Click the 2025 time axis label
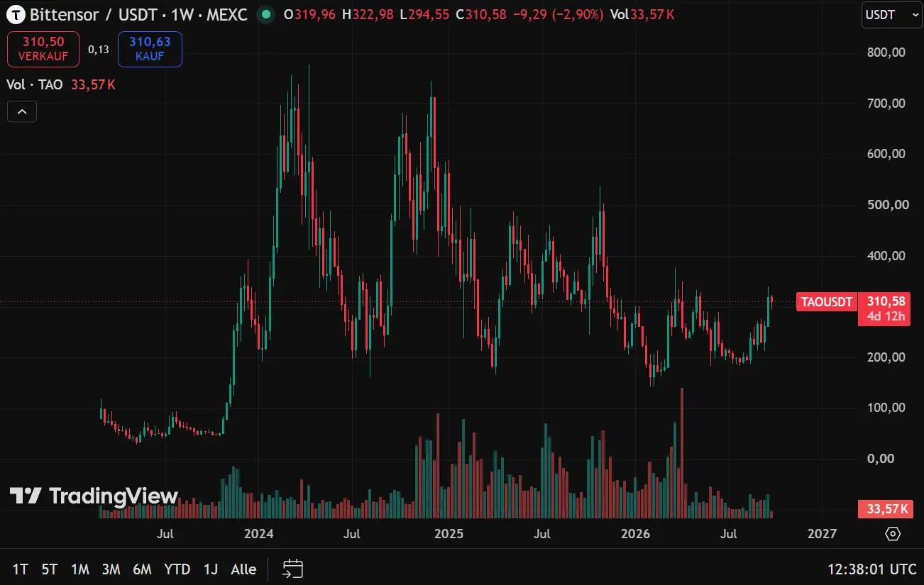 point(447,534)
